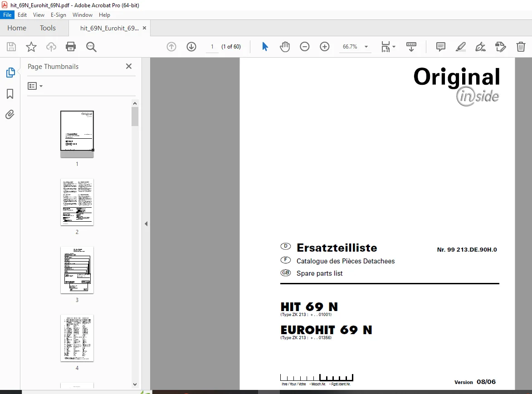
Task: Click the page number input field
Action: tap(212, 47)
